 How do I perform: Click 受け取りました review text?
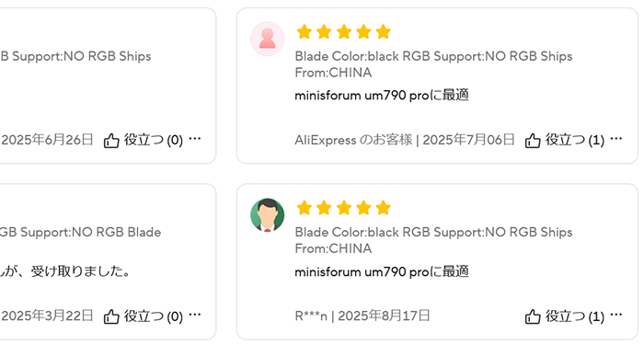pyautogui.click(x=64, y=271)
